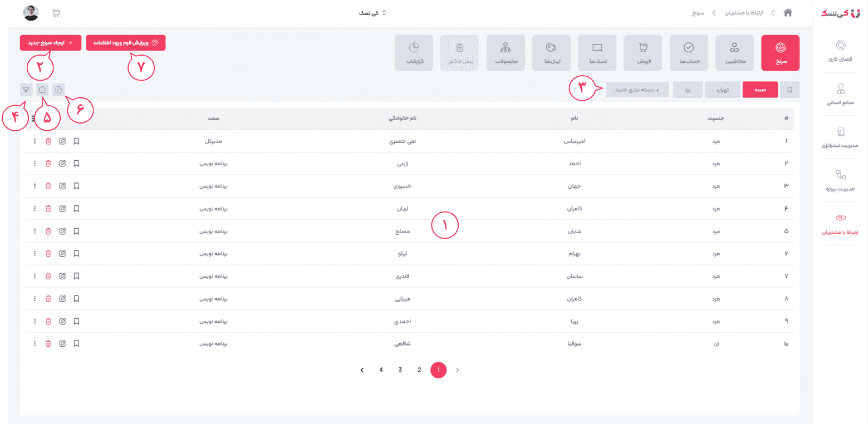Go to page 3 in pagination
The image size is (868, 424).
point(400,369)
